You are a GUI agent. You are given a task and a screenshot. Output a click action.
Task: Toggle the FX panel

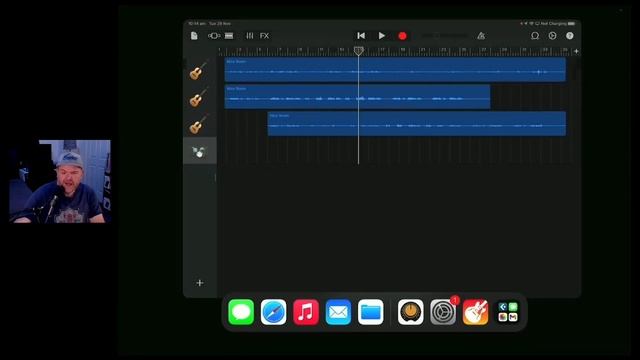[x=264, y=36]
